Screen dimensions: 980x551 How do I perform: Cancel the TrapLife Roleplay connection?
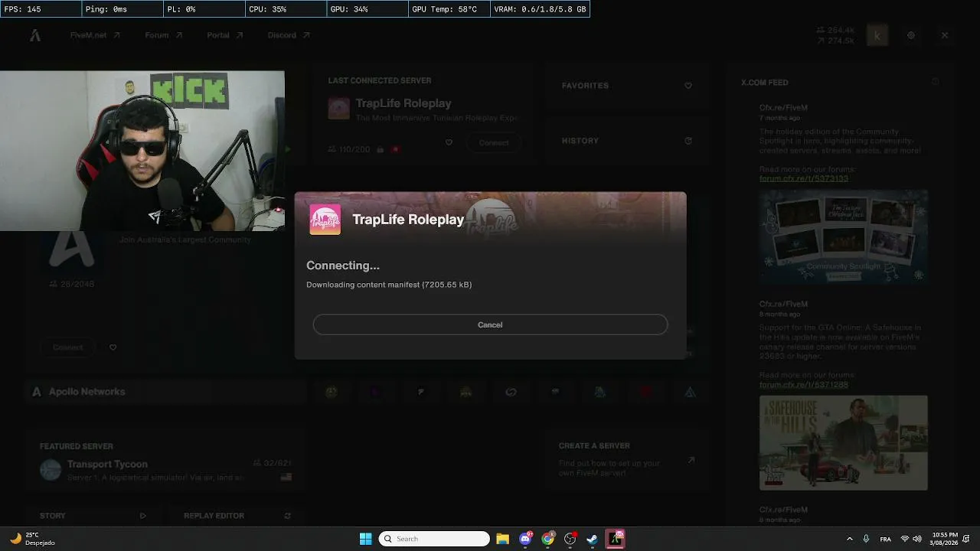click(490, 324)
